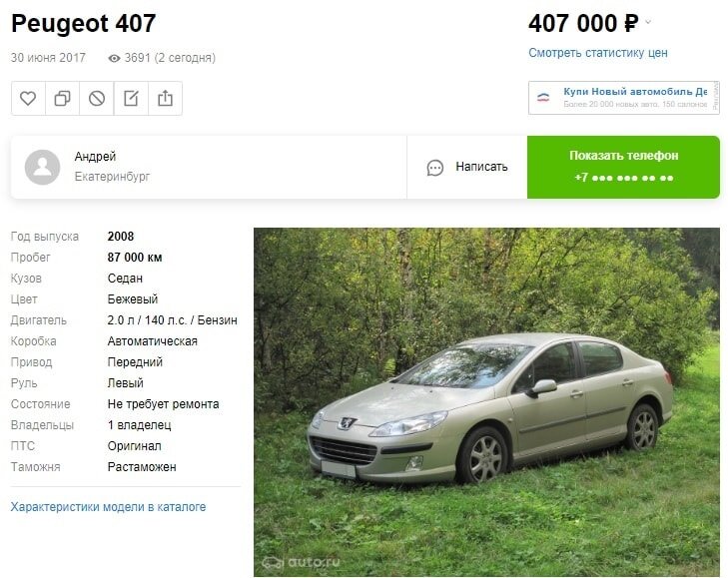
Task: Click the auto.ru watermark on the photo
Action: pos(301,562)
